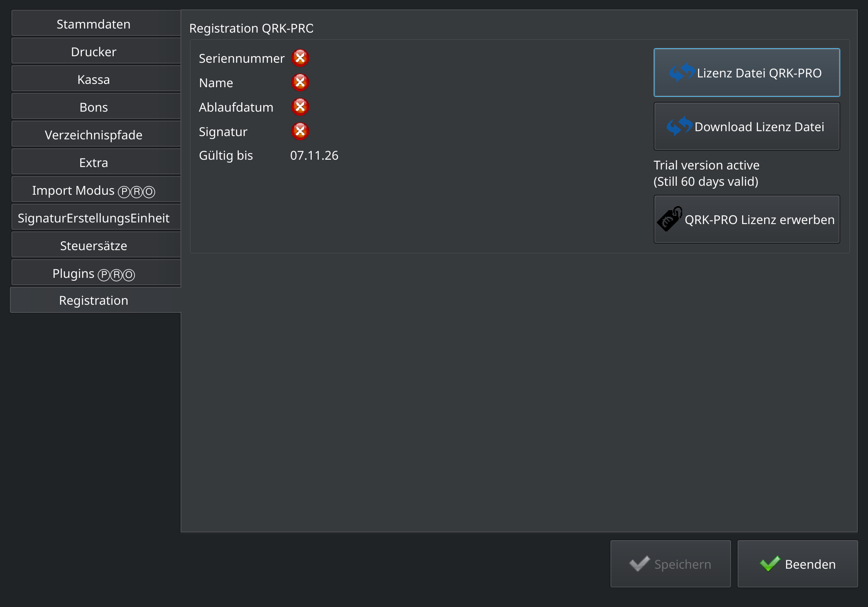Image resolution: width=868 pixels, height=607 pixels.
Task: Click the Signatur label
Action: [223, 132]
